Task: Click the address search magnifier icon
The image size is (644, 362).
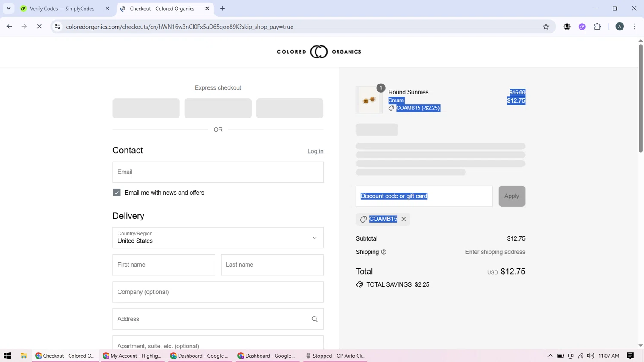Action: tap(315, 319)
